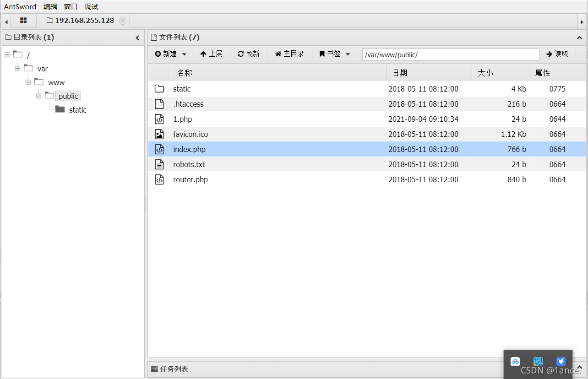Image resolution: width=588 pixels, height=379 pixels.
Task: Open the AntSword menu
Action: (20, 6)
